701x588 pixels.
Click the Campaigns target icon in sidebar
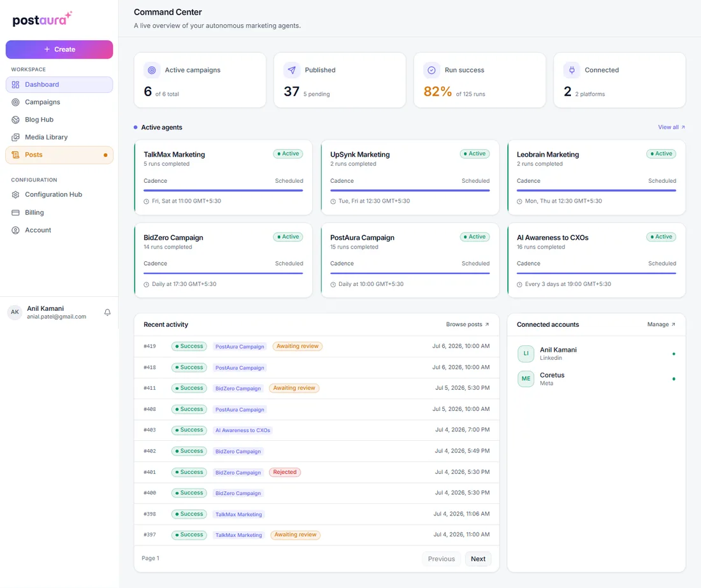(x=16, y=103)
